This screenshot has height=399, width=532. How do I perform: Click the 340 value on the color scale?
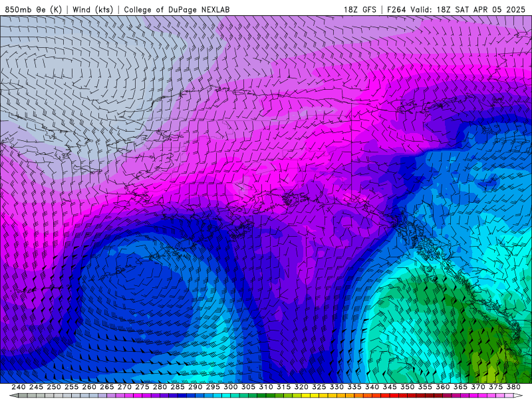click(x=372, y=387)
